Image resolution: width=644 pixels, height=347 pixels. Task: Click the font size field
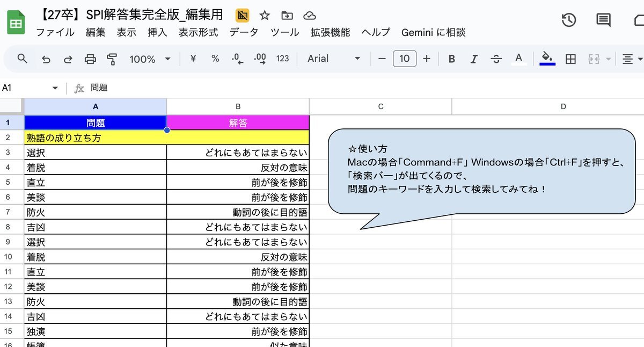pos(405,59)
